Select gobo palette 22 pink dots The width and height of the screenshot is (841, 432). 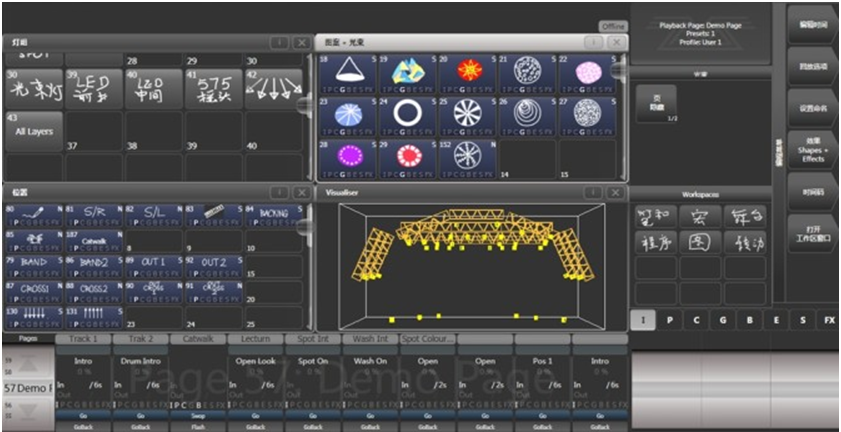tap(587, 72)
